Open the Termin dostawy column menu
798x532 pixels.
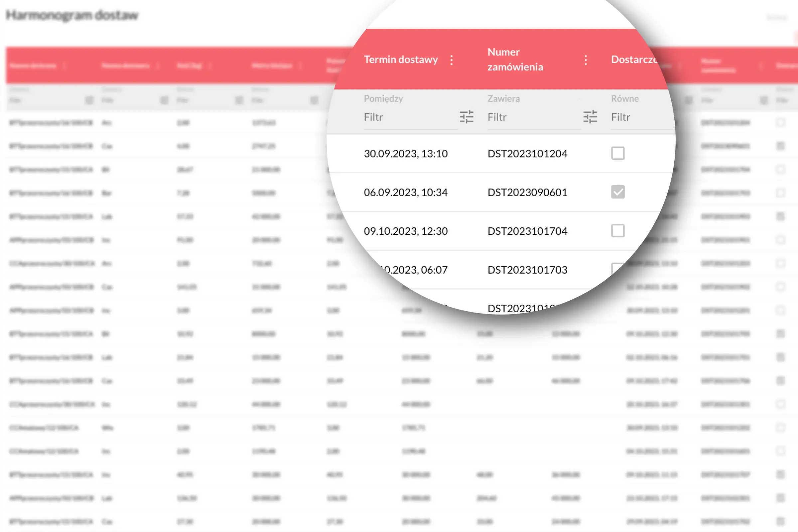(x=451, y=60)
